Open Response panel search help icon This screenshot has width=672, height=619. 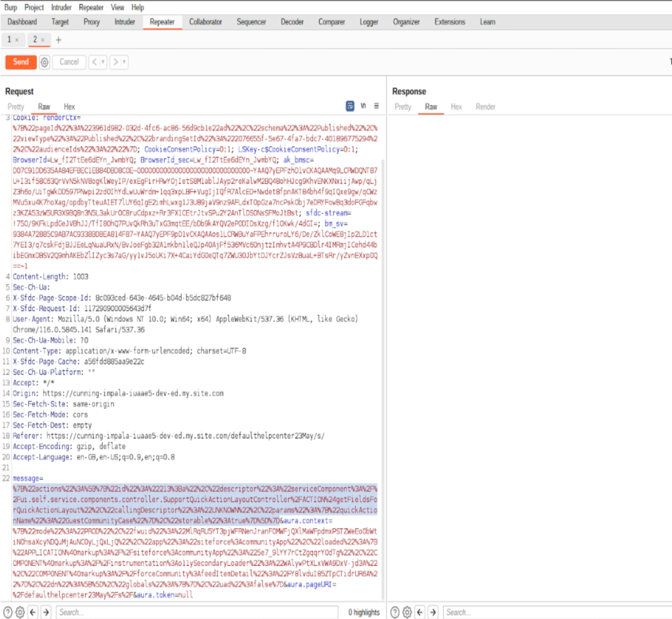[x=395, y=612]
